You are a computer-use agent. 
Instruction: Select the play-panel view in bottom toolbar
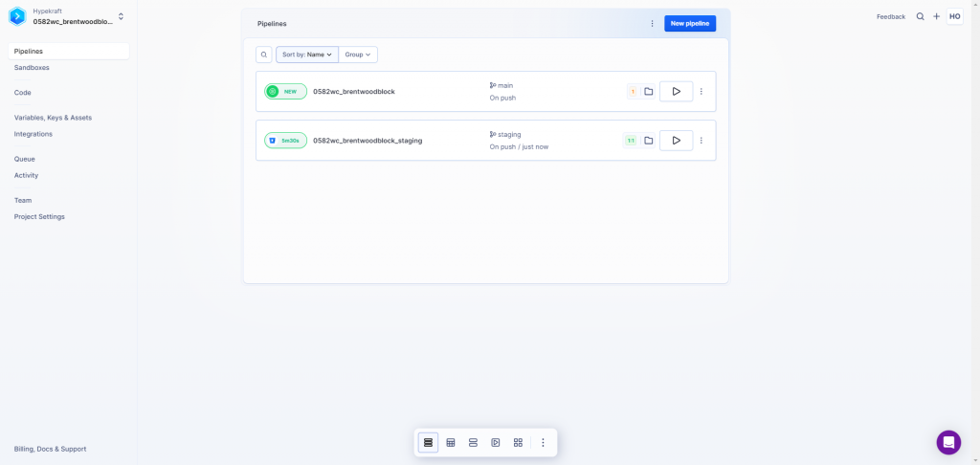pos(496,443)
